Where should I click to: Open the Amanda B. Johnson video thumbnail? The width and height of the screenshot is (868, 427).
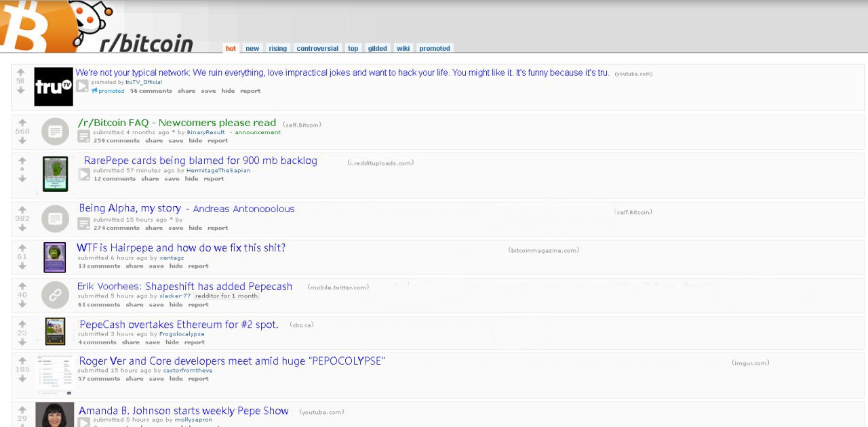point(55,415)
